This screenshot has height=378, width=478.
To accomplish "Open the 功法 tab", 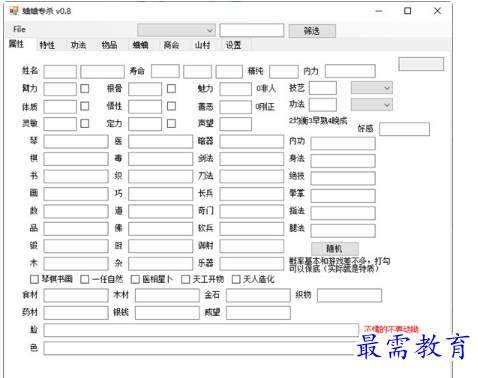I will tap(78, 45).
